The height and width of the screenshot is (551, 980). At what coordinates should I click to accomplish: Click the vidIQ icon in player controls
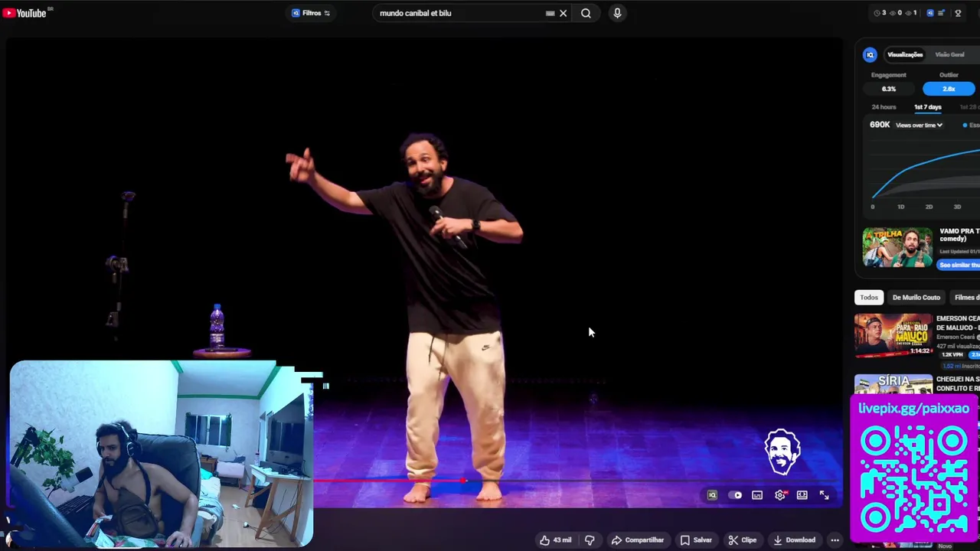point(712,495)
